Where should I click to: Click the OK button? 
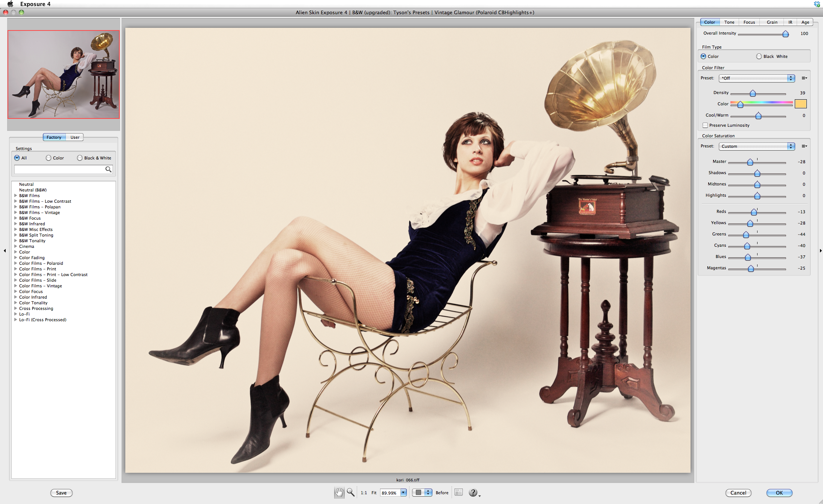(x=779, y=493)
